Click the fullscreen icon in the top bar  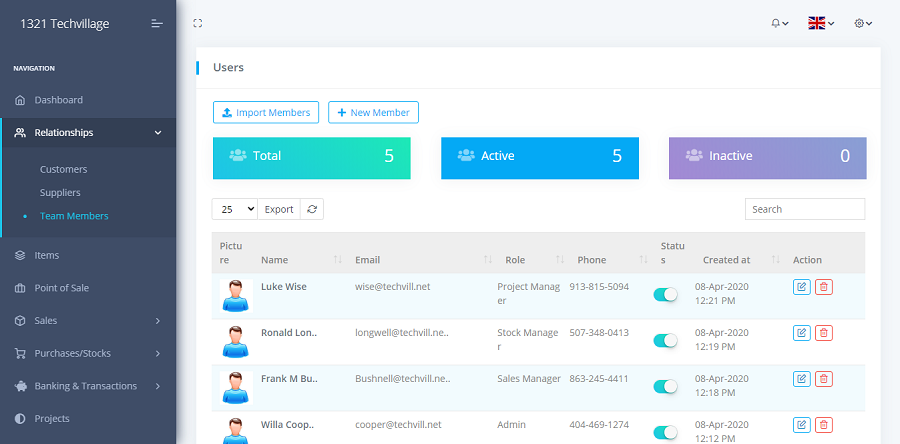[x=197, y=23]
